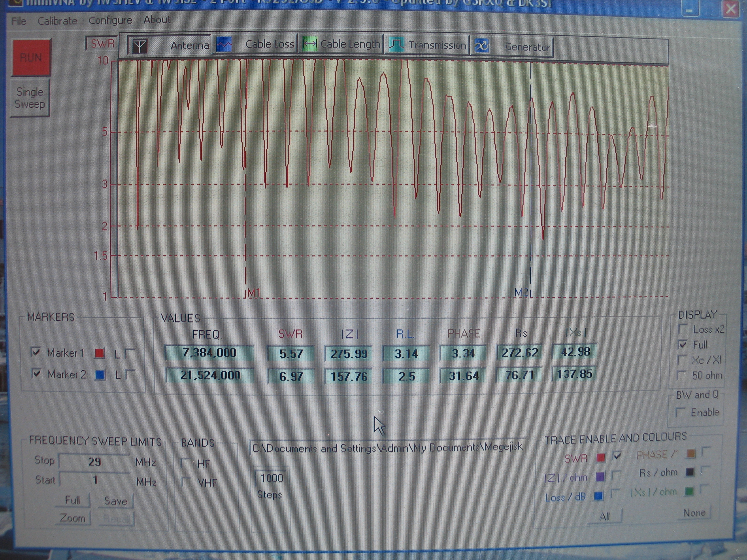Check the VHF band option
Image resolution: width=747 pixels, height=560 pixels.
(x=186, y=482)
